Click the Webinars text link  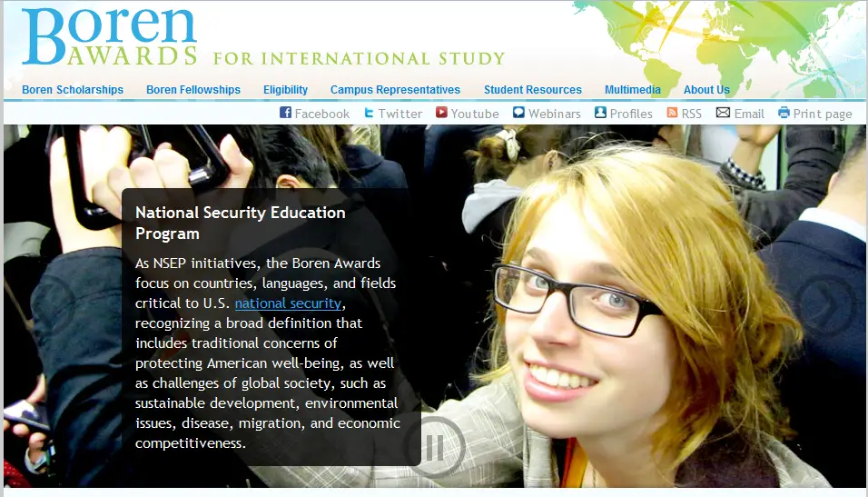tap(554, 114)
